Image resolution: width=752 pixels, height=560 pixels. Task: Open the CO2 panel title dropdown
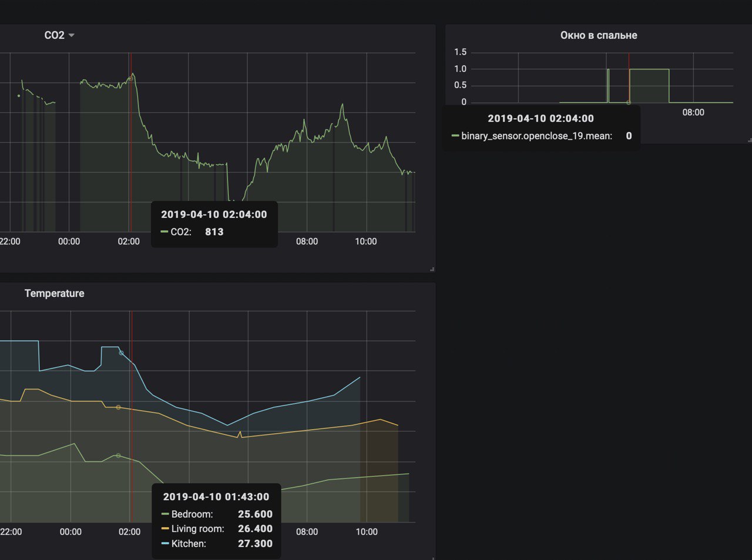(x=59, y=35)
